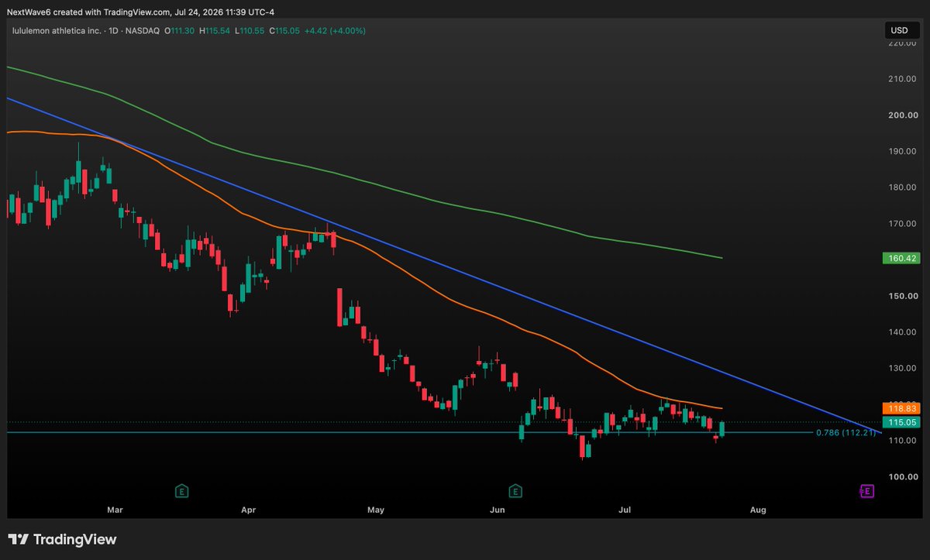Select the green 160.42 moving average label
This screenshot has width=930, height=560.
[901, 258]
